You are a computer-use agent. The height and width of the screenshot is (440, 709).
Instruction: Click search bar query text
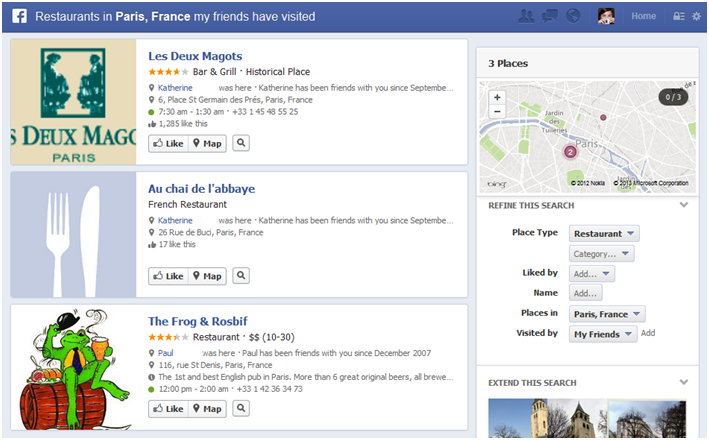[175, 17]
